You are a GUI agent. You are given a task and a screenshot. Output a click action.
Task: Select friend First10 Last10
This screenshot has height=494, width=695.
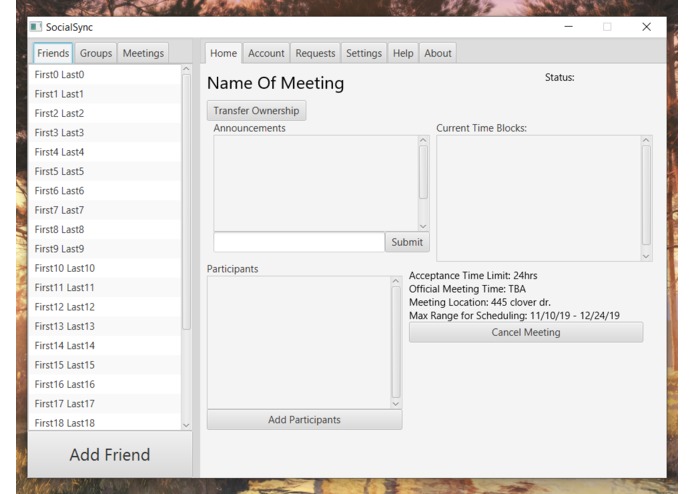105,268
